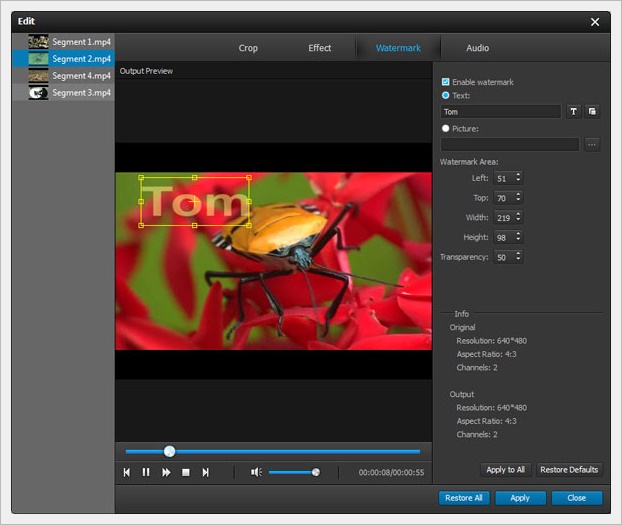Select the Text watermark radio button
The width and height of the screenshot is (622, 525).
point(445,95)
